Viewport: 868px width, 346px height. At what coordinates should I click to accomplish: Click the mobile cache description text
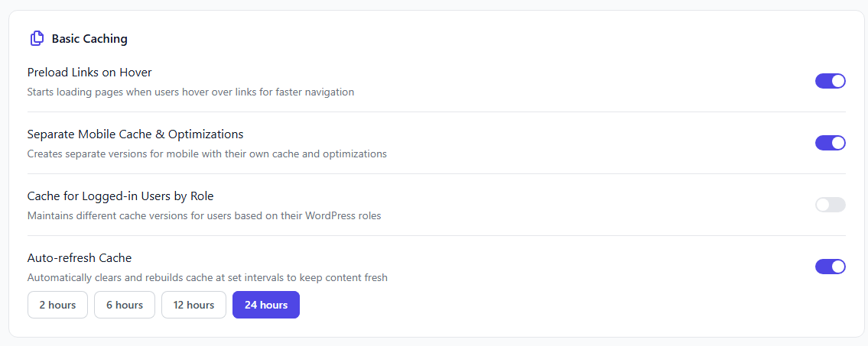click(206, 154)
